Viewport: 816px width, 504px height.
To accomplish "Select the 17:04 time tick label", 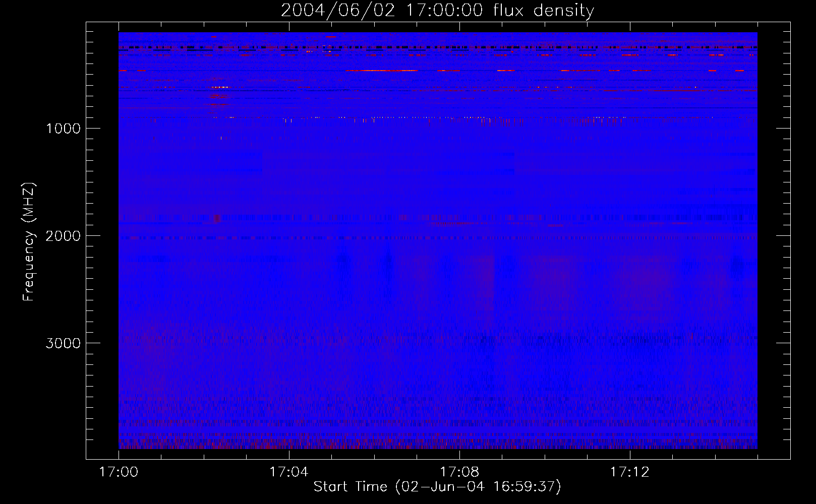I will 289,472.
